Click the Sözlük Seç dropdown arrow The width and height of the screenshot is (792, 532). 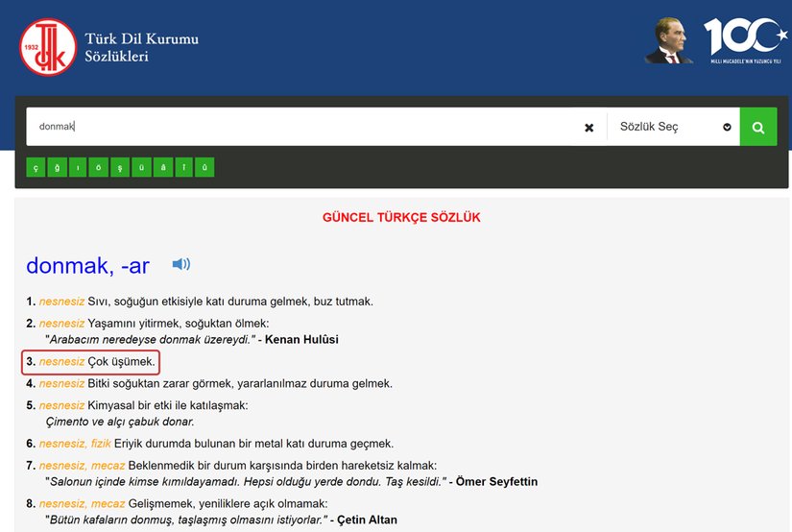727,127
